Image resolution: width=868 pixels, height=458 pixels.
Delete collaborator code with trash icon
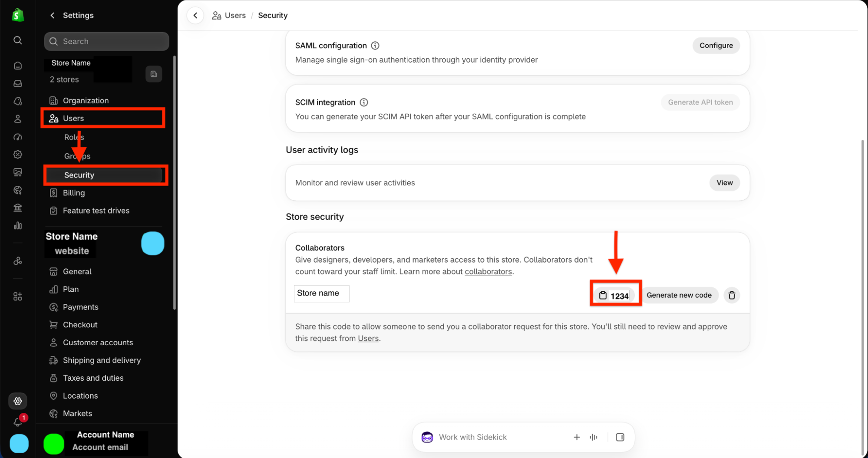(x=732, y=295)
